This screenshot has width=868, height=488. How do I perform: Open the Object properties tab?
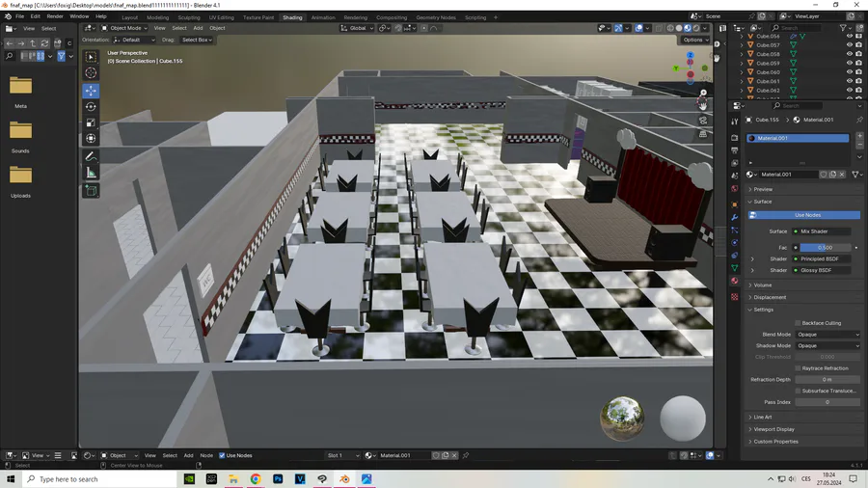coord(735,204)
